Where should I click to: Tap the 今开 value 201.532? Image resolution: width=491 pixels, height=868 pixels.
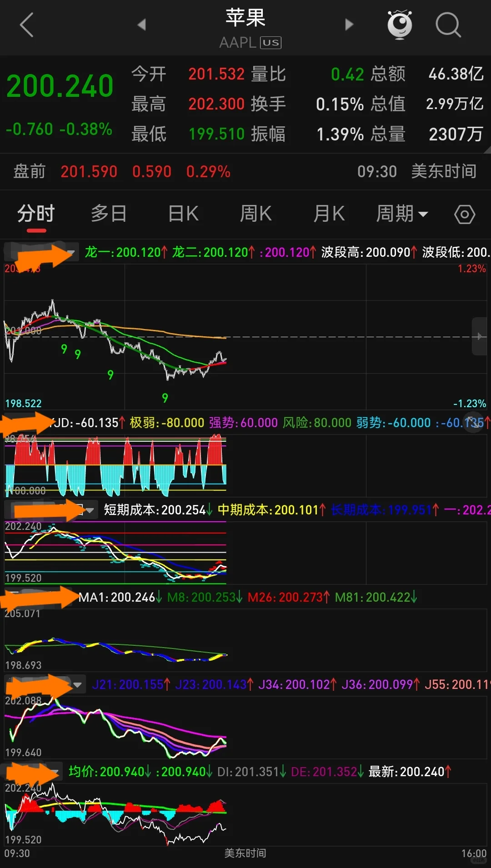216,74
